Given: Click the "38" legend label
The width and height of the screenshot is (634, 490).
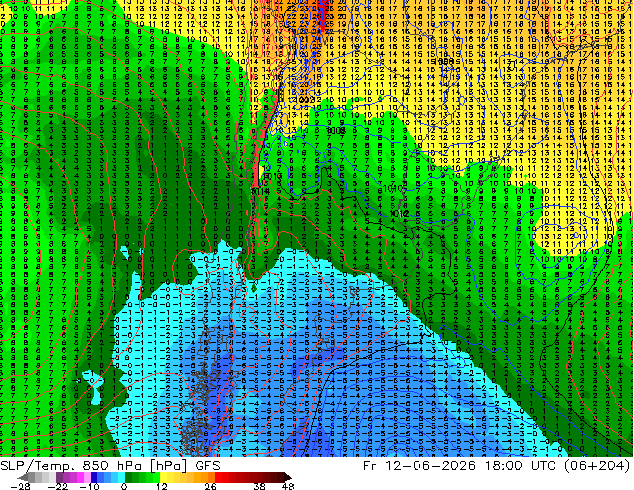Looking at the screenshot, I should pyautogui.click(x=259, y=486).
